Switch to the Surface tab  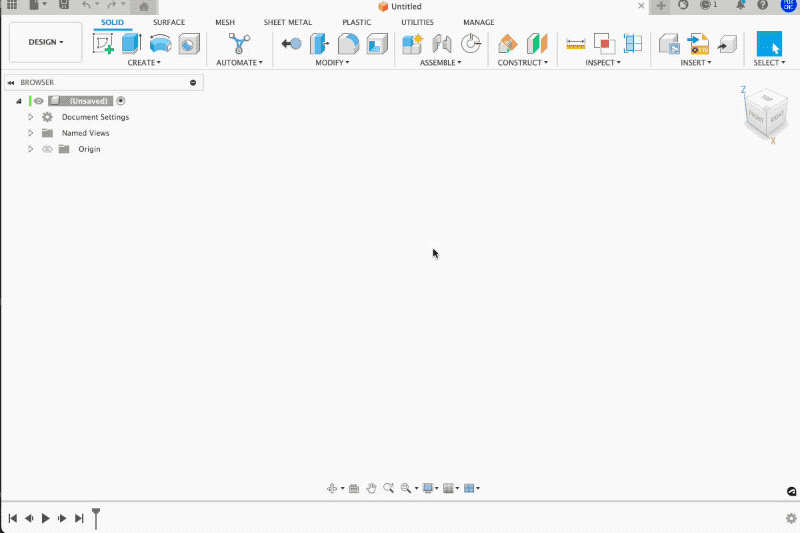tap(168, 22)
